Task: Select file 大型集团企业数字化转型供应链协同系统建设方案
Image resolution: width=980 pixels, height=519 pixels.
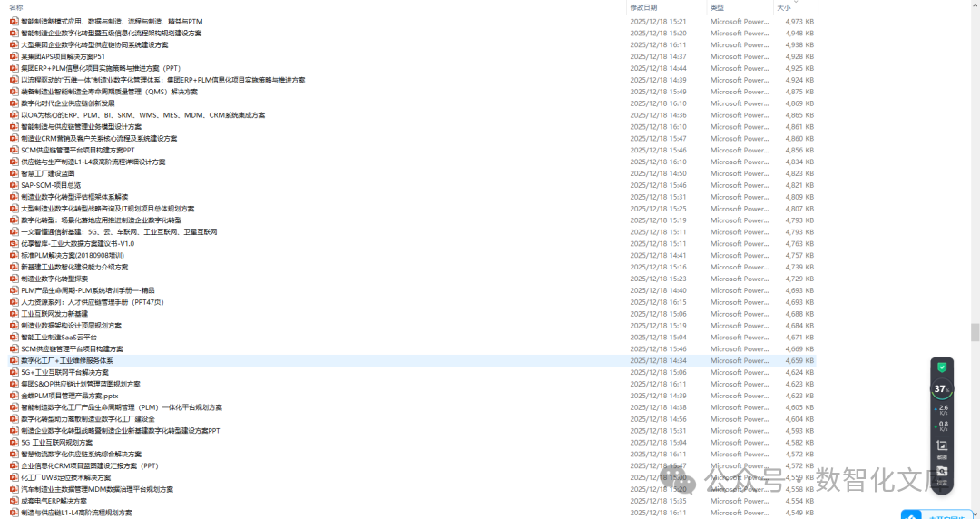Action: point(94,45)
